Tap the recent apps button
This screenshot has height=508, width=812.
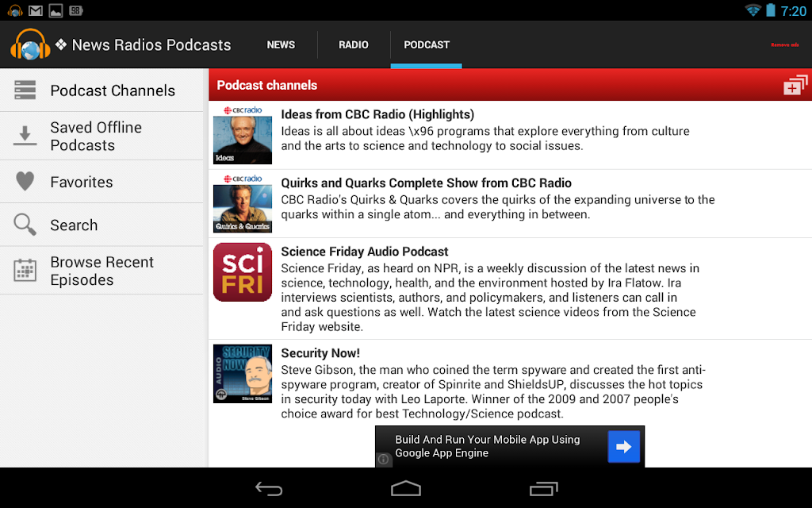point(543,488)
